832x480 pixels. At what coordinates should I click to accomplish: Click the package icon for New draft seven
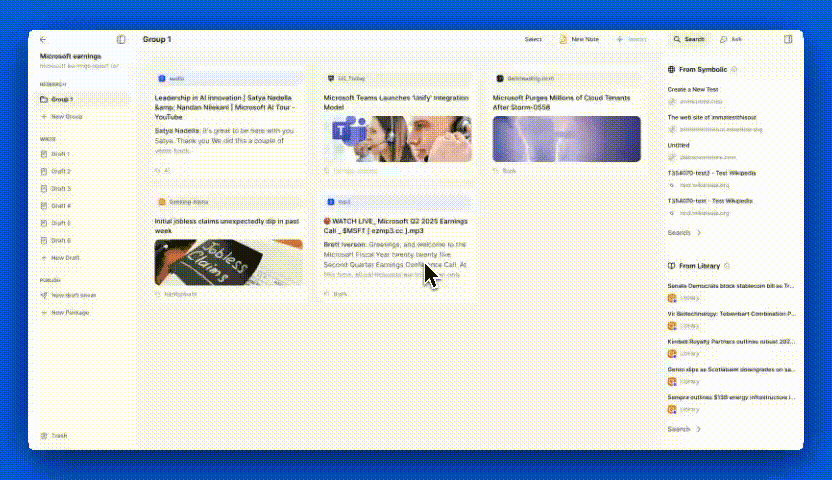click(44, 295)
